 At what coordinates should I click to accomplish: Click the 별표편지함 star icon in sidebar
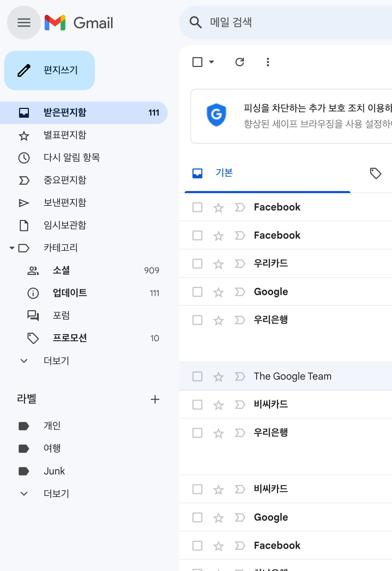(24, 135)
